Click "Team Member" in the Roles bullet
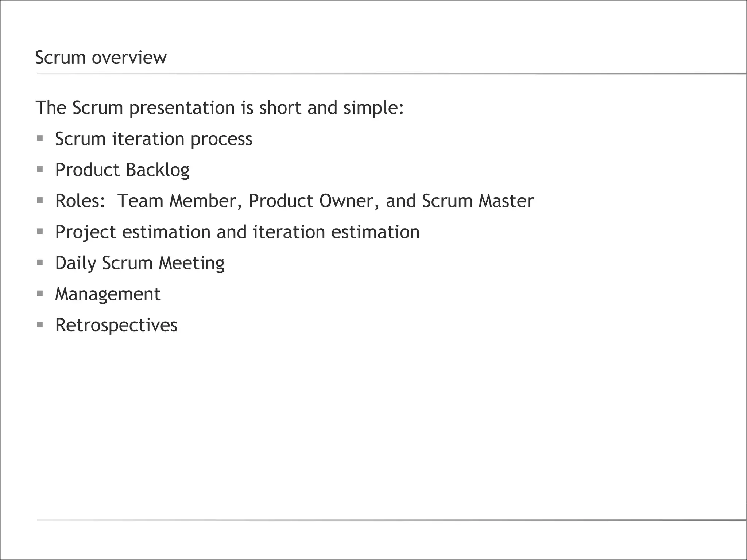This screenshot has width=747, height=560. coord(177,201)
